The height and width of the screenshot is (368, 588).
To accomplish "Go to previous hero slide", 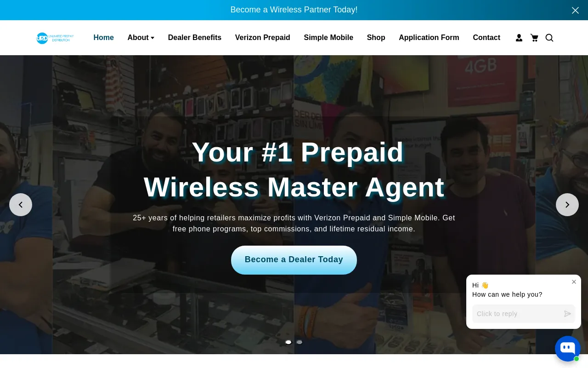I will (21, 205).
